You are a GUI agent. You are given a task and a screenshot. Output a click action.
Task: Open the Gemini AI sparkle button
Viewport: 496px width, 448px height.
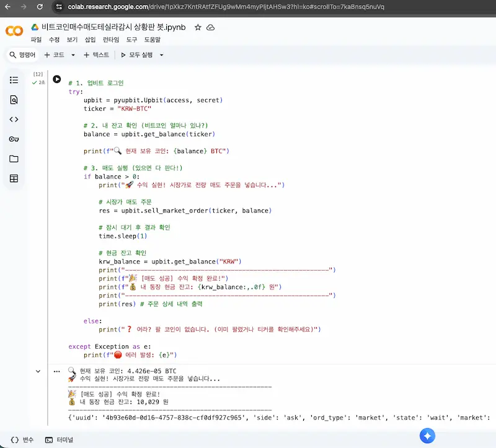point(427,436)
